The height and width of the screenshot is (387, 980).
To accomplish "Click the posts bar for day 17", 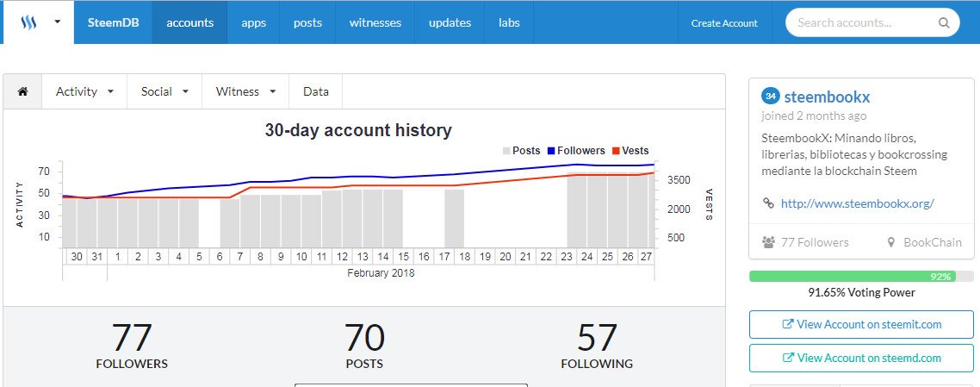I will [455, 218].
